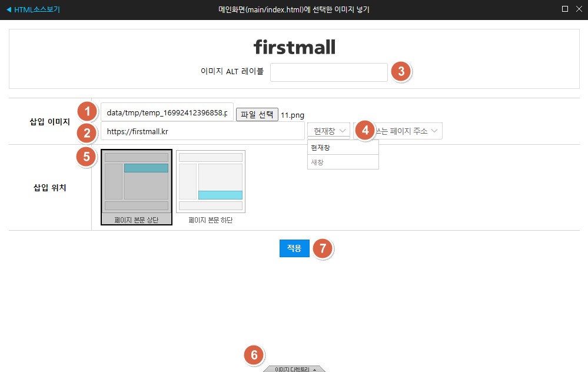Screen dimensions: 588x372
Task: Select 새창 option in the dropdown list
Action: (x=343, y=162)
